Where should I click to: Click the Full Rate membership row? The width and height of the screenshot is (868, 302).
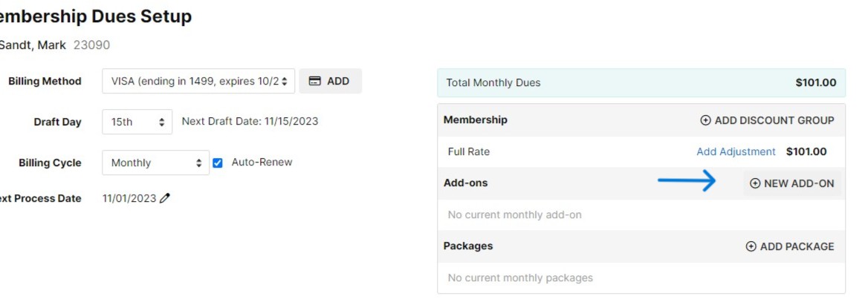point(641,151)
